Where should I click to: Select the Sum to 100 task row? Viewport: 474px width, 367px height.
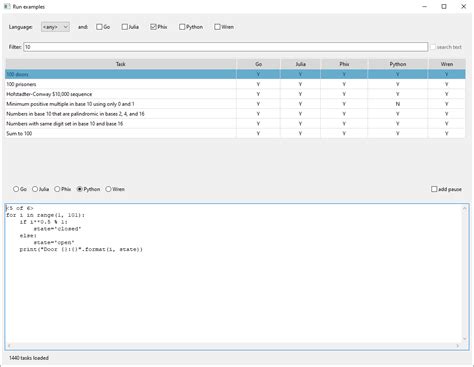(x=235, y=134)
